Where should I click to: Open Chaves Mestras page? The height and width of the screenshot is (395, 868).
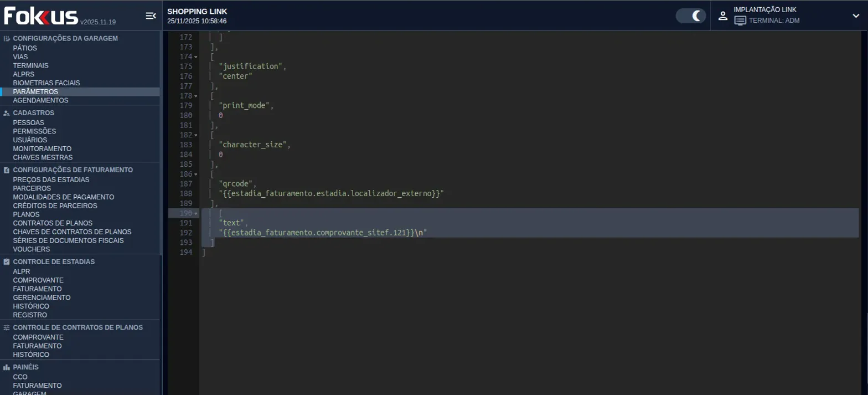click(x=43, y=157)
